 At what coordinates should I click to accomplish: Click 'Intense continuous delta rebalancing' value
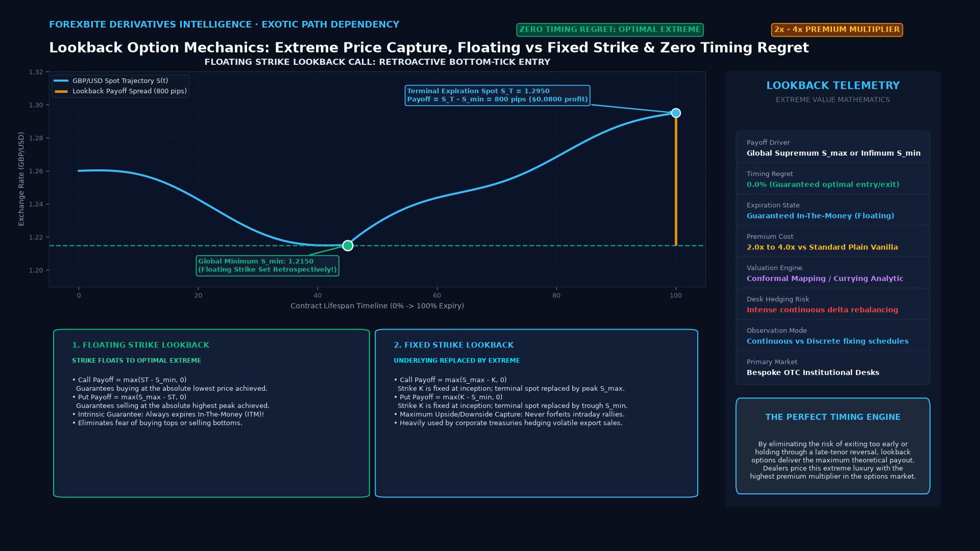pos(822,310)
